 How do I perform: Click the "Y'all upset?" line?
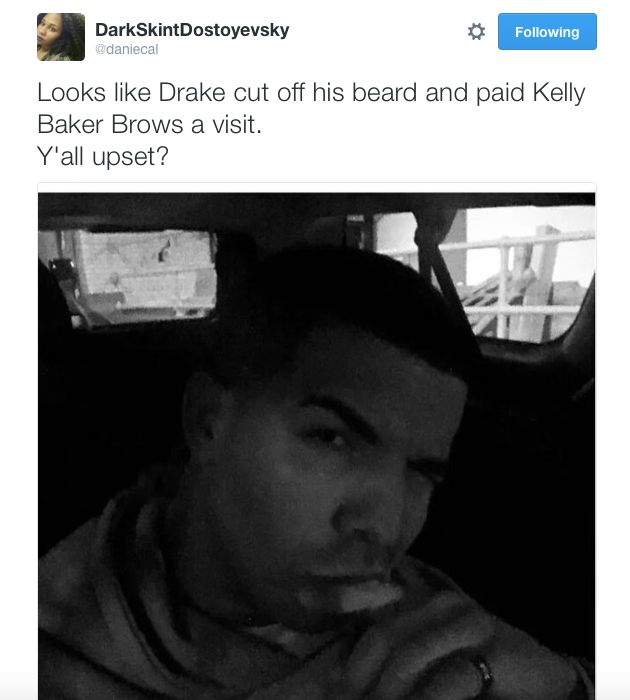103,156
